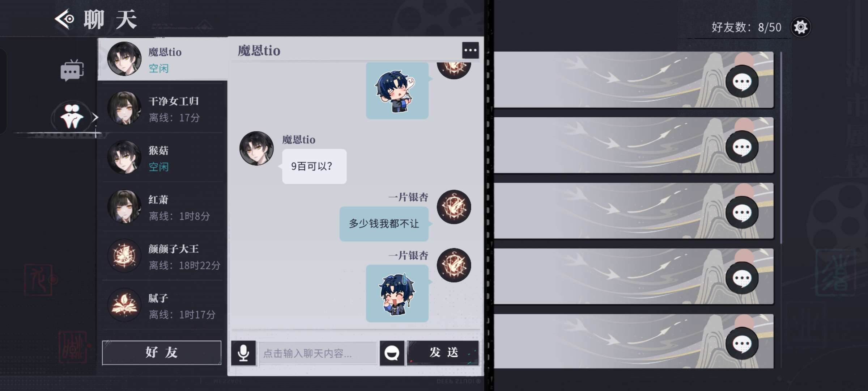The width and height of the screenshot is (868, 391).
Task: Click the chat bubble on third friend card
Action: (742, 213)
